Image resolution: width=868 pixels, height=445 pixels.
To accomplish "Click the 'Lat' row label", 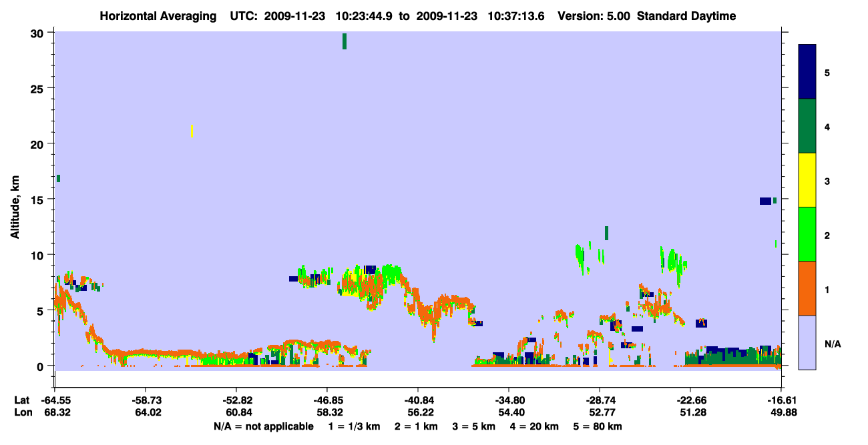I will pyautogui.click(x=21, y=400).
